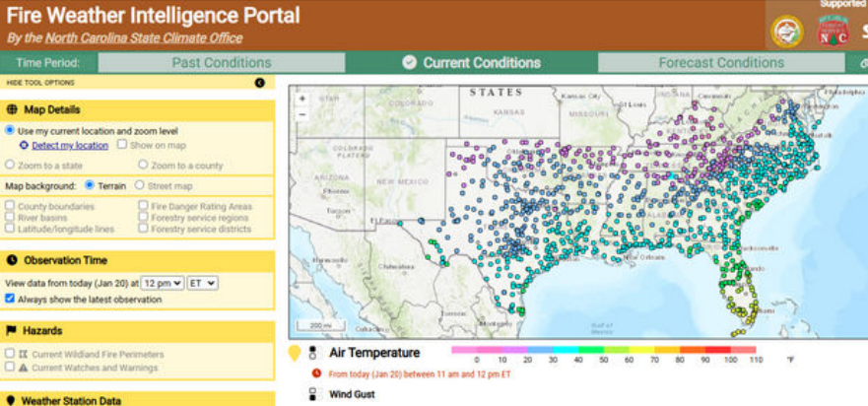Click the cyan 30-40 degree legend swatch
Screen dimensions: 868x406
pos(566,350)
